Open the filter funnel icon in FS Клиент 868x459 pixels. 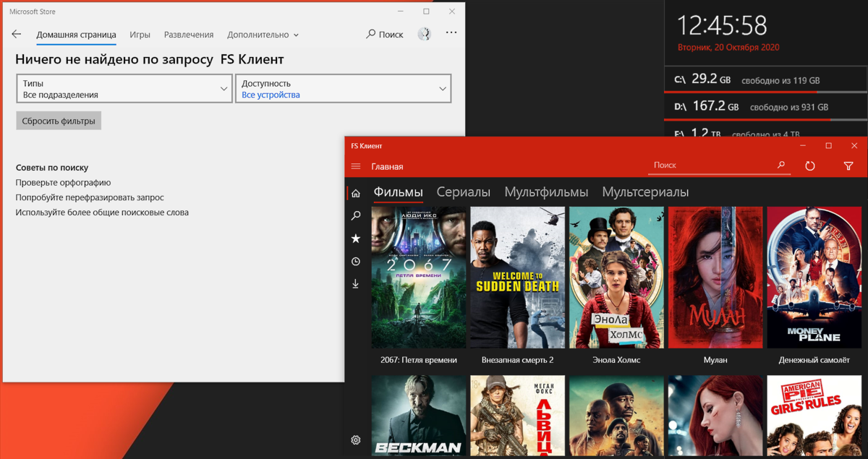pos(848,166)
